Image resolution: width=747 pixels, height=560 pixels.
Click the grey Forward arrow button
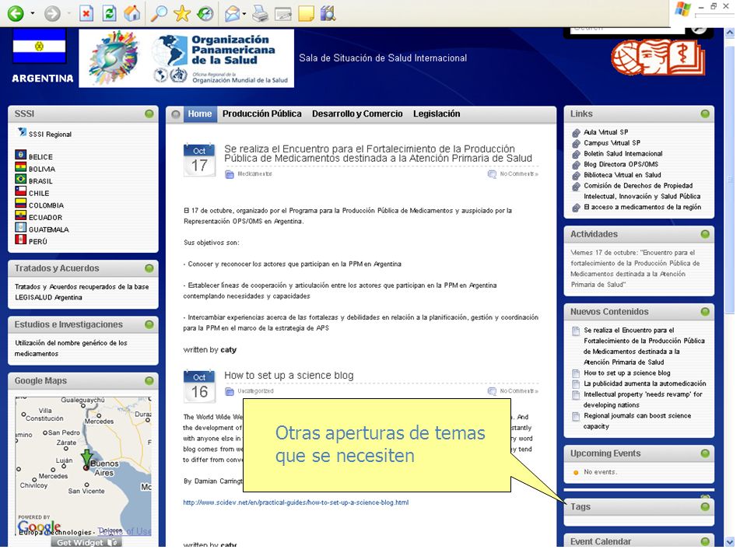click(x=52, y=13)
